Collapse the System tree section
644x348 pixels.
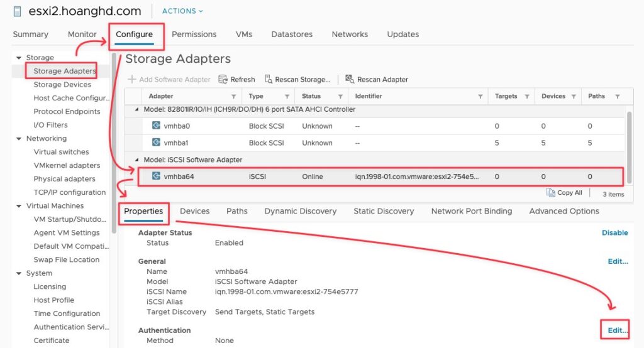point(19,273)
